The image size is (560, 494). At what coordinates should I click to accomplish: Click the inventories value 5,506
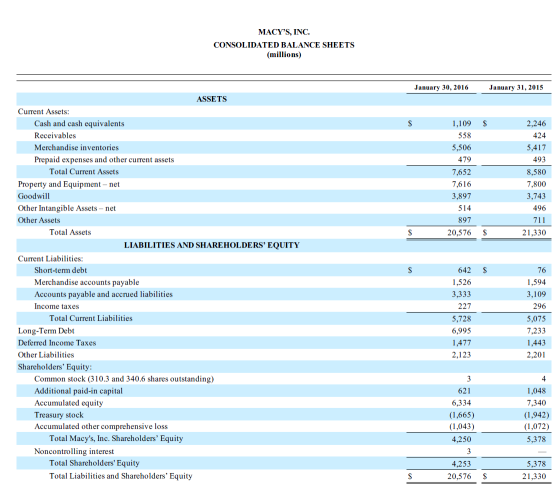(x=461, y=148)
